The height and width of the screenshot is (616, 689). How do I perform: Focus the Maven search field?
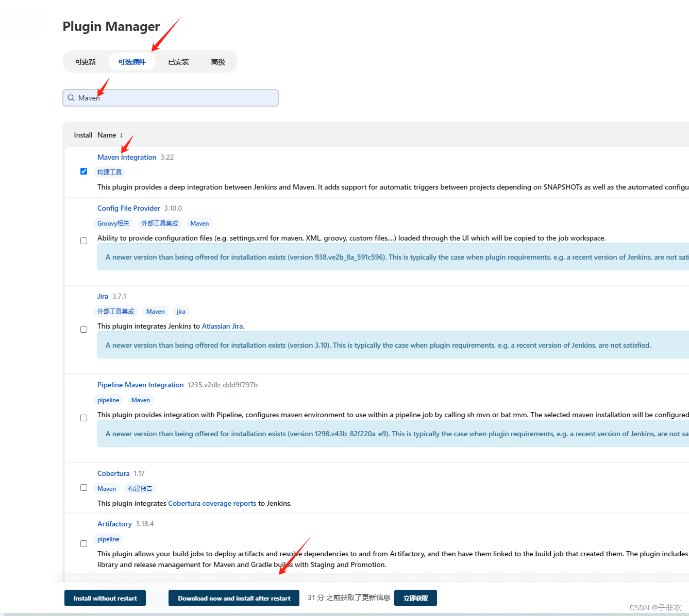click(171, 98)
